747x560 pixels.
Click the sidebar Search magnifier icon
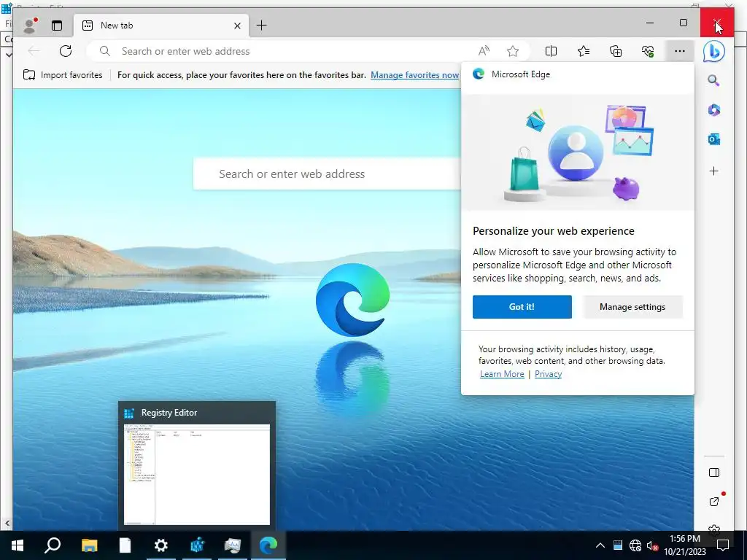713,80
